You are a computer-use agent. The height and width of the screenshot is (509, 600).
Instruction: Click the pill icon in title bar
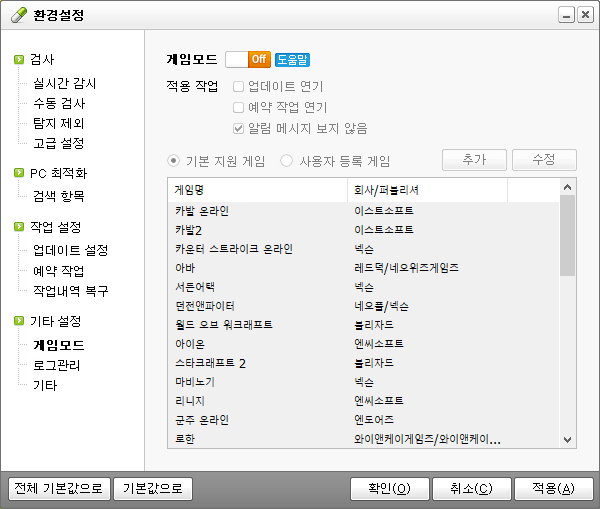coord(19,15)
